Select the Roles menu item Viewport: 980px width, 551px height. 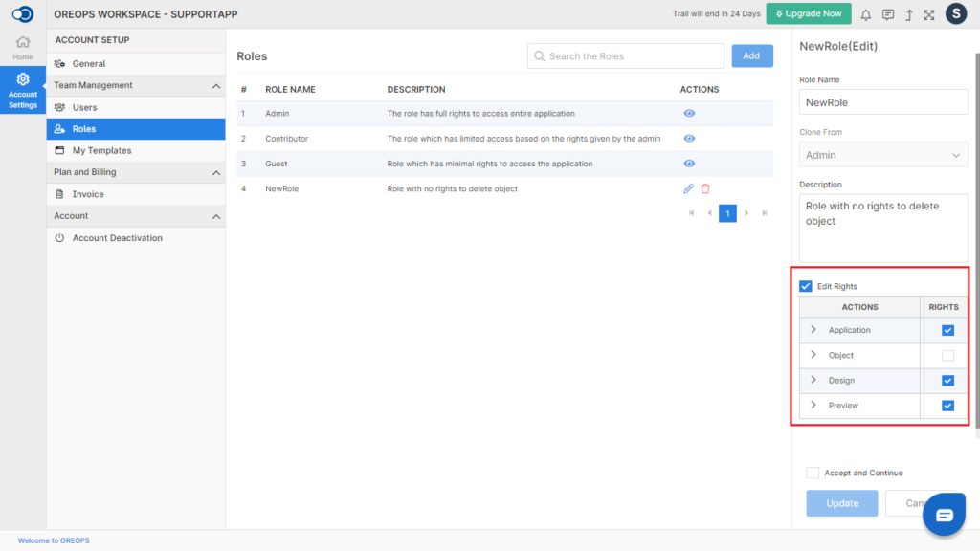pyautogui.click(x=136, y=129)
